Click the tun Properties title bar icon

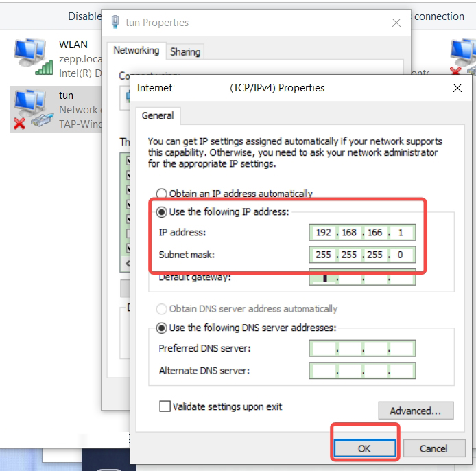pos(115,22)
